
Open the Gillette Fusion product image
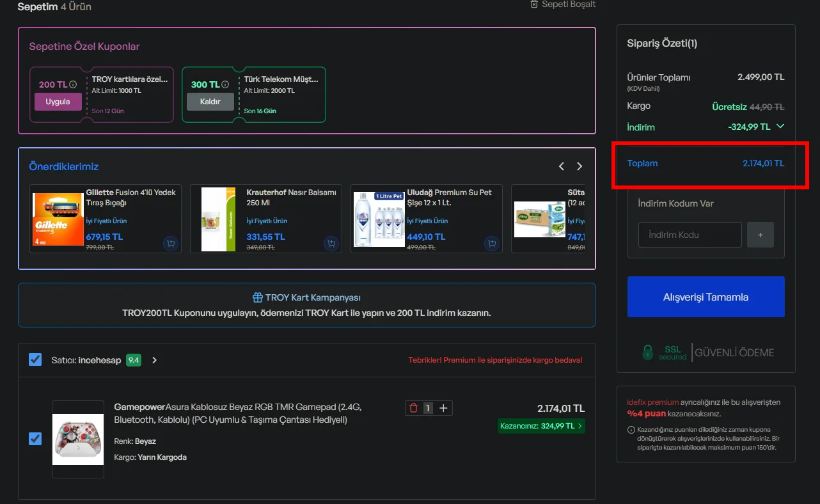click(58, 220)
